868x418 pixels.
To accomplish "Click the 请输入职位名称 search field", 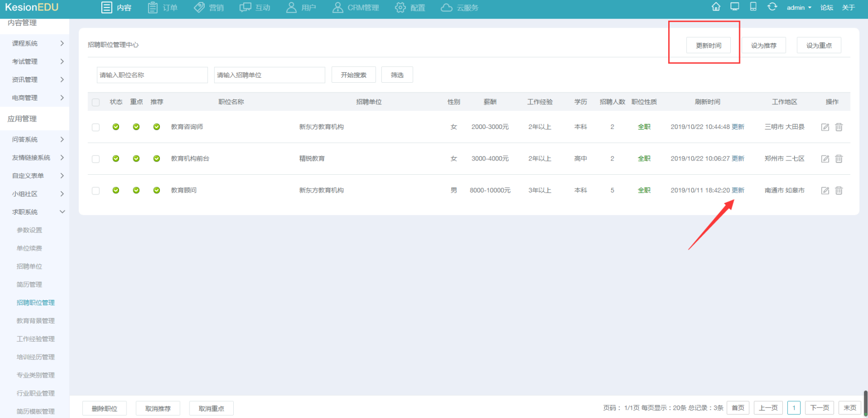I will (152, 75).
